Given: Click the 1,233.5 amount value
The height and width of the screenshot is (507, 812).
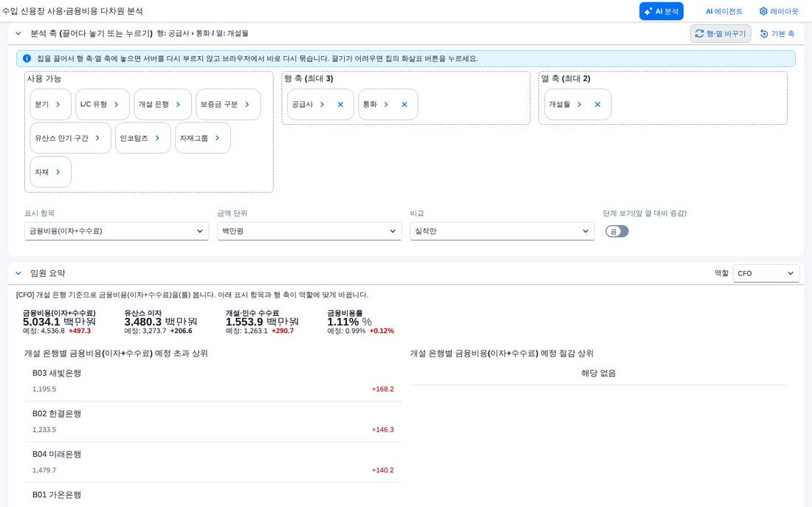Looking at the screenshot, I should [44, 430].
